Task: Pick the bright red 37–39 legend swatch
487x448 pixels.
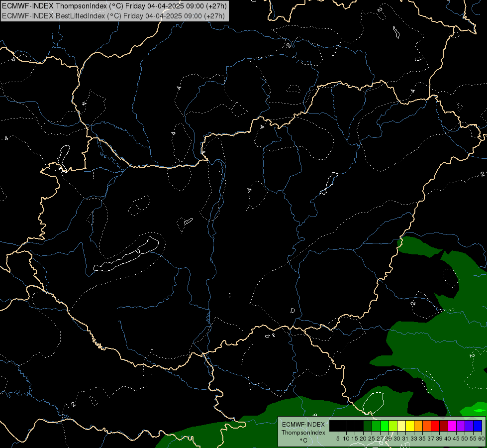Action: coord(435,426)
